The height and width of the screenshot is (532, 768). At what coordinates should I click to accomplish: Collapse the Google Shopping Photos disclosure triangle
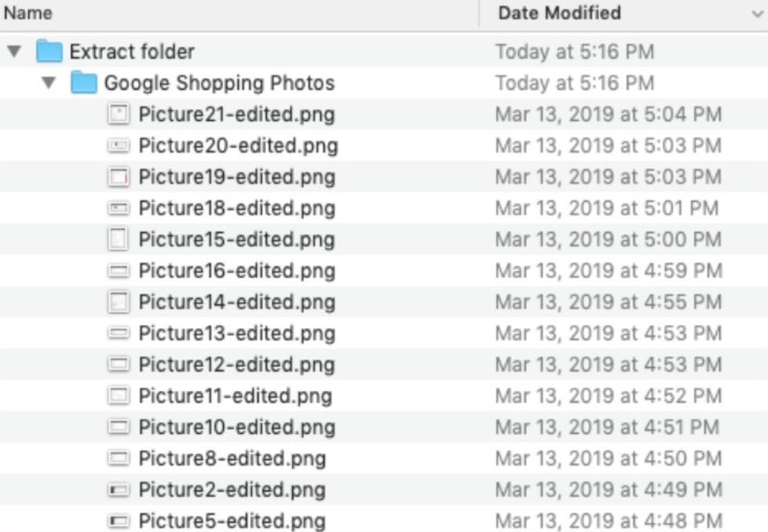click(x=49, y=83)
